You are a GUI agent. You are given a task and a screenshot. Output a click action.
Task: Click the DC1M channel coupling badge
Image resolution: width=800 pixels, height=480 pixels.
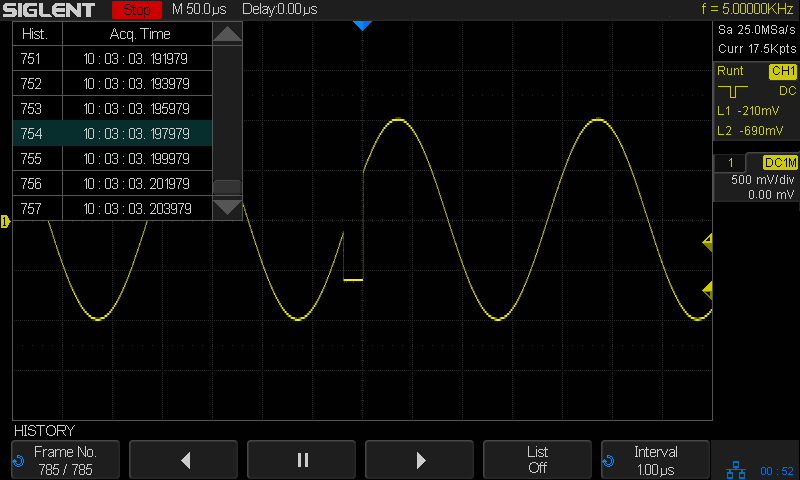pos(779,163)
